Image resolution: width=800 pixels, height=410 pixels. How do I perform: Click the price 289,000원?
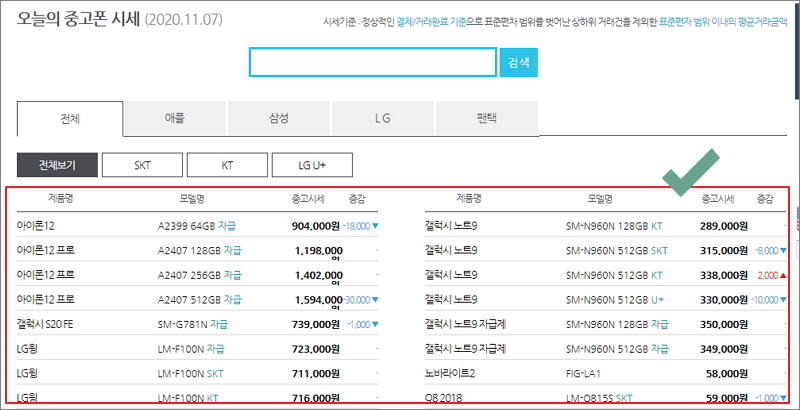pos(723,226)
